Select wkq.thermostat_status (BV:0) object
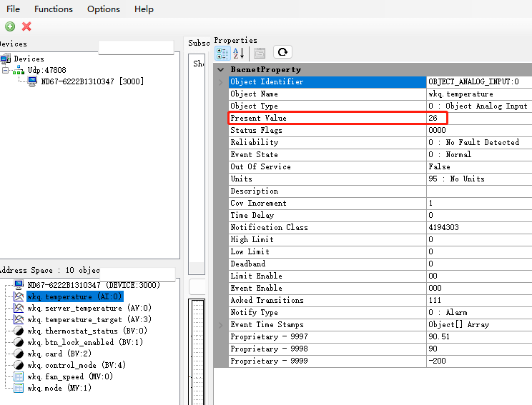This screenshot has height=405, width=532. point(87,331)
